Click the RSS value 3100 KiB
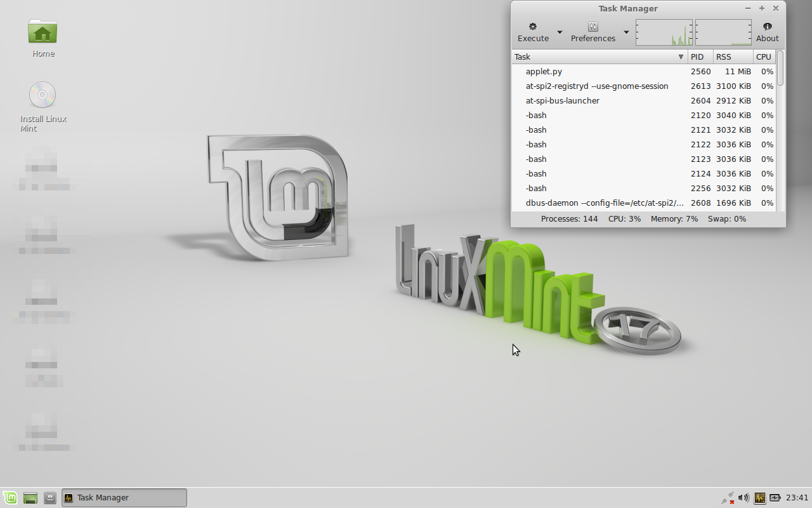812x508 pixels. pos(733,86)
